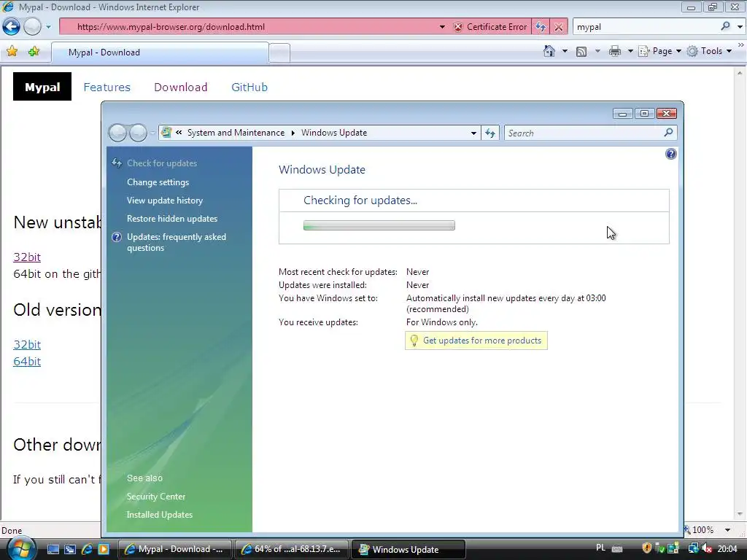The height and width of the screenshot is (560, 747).
Task: Click Windows Update window forward button
Action: point(138,133)
